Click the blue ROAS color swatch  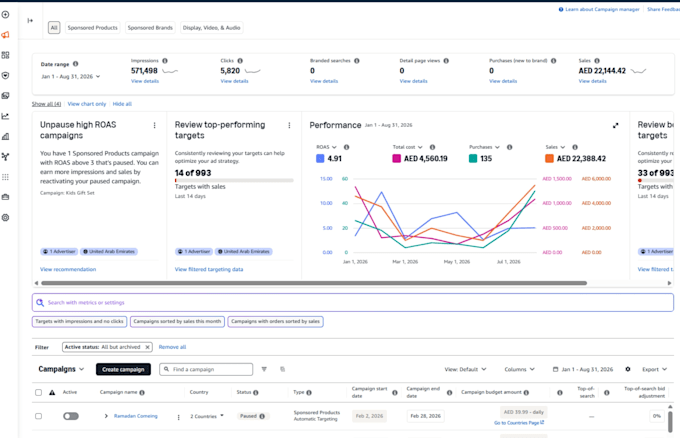(320, 159)
